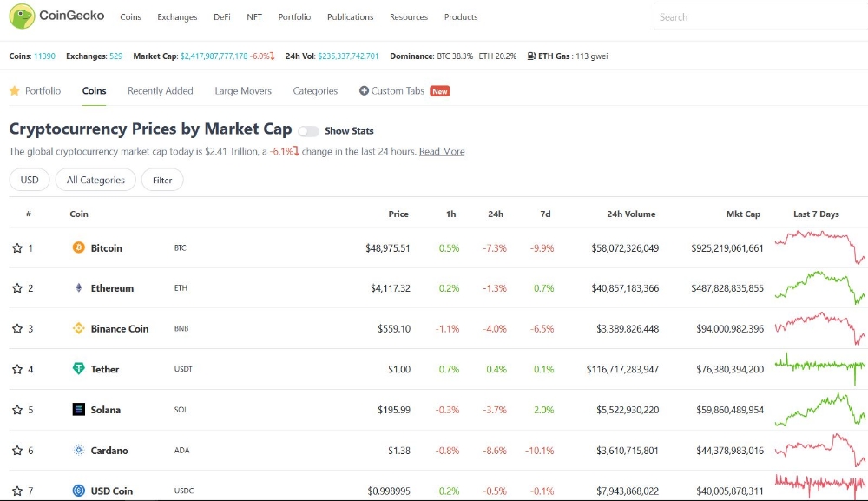Viewport: 868px width, 501px height.
Task: Open the Publications menu
Action: pos(351,17)
